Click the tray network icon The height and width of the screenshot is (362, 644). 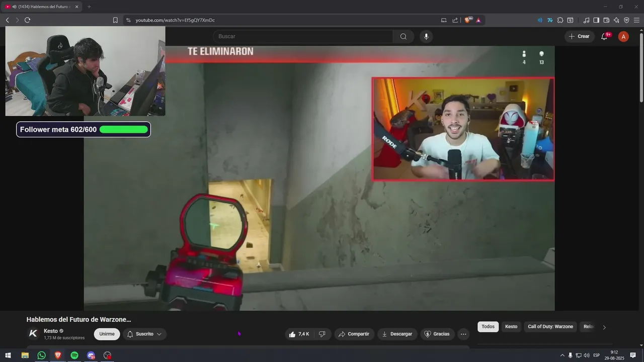pos(578,355)
